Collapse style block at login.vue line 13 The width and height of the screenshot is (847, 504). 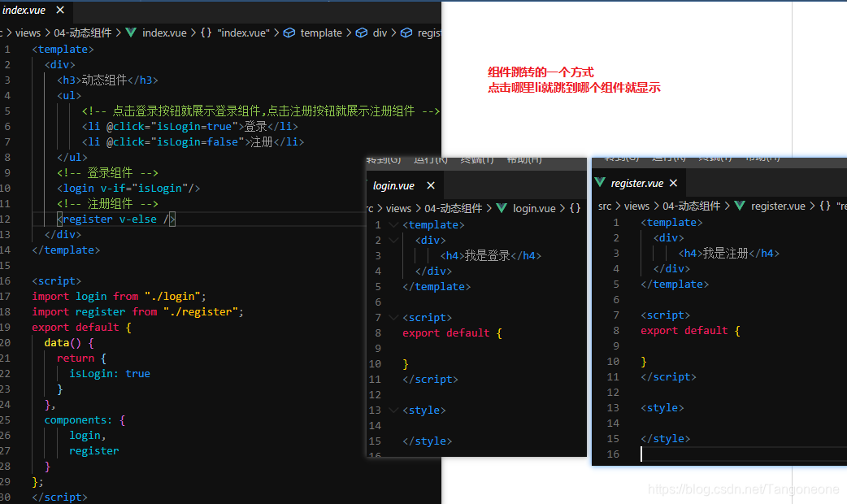pos(393,411)
